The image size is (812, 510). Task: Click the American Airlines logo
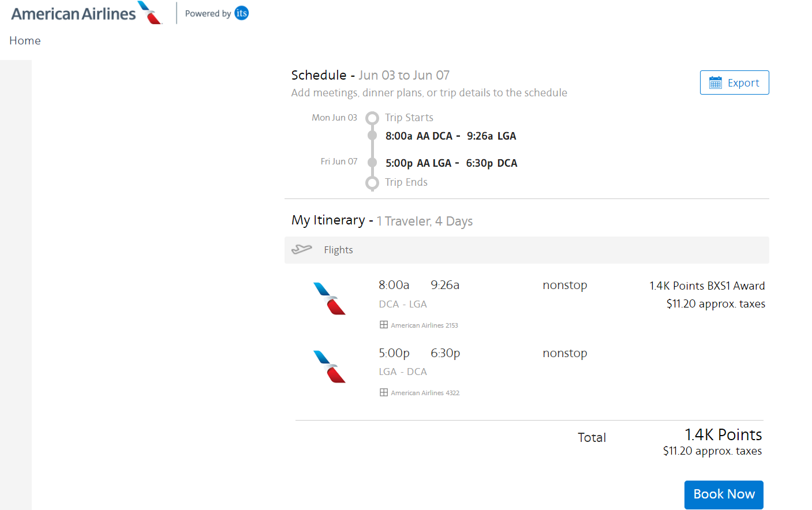(87, 13)
